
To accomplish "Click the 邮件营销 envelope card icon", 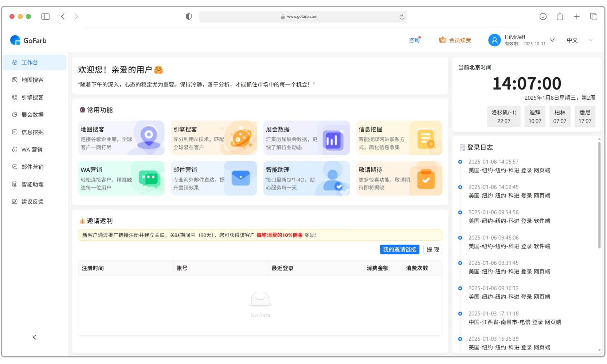I will [x=240, y=178].
